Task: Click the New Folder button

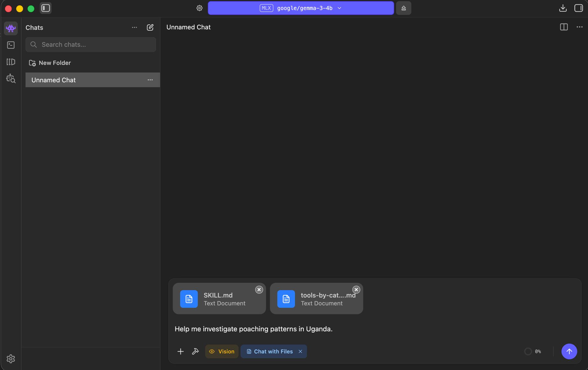Action: coord(50,63)
